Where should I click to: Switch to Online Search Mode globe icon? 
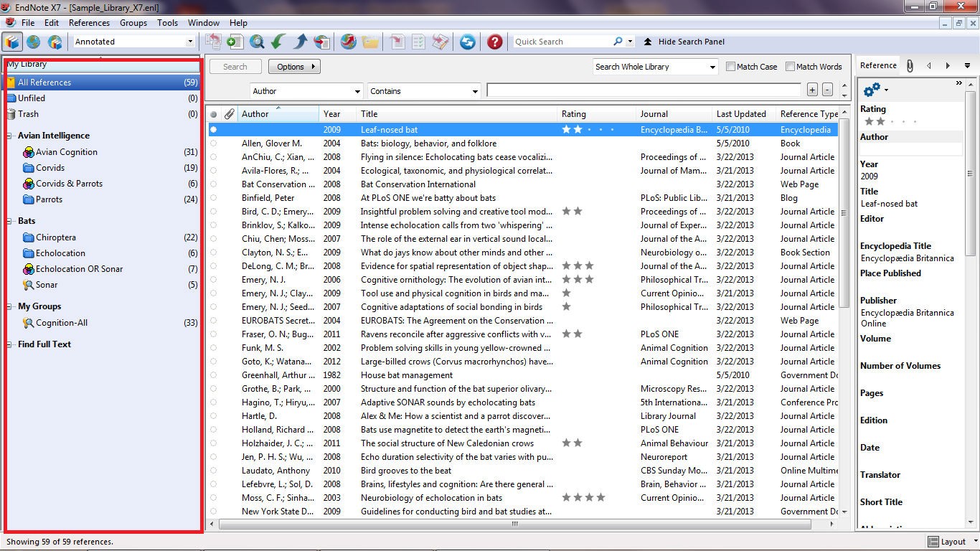click(x=33, y=42)
